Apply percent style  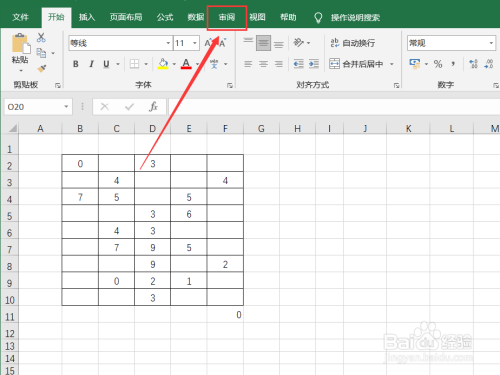438,64
